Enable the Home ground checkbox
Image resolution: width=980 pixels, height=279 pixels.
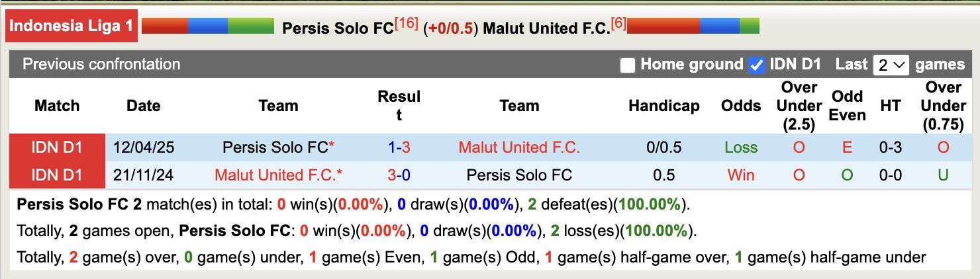point(627,65)
